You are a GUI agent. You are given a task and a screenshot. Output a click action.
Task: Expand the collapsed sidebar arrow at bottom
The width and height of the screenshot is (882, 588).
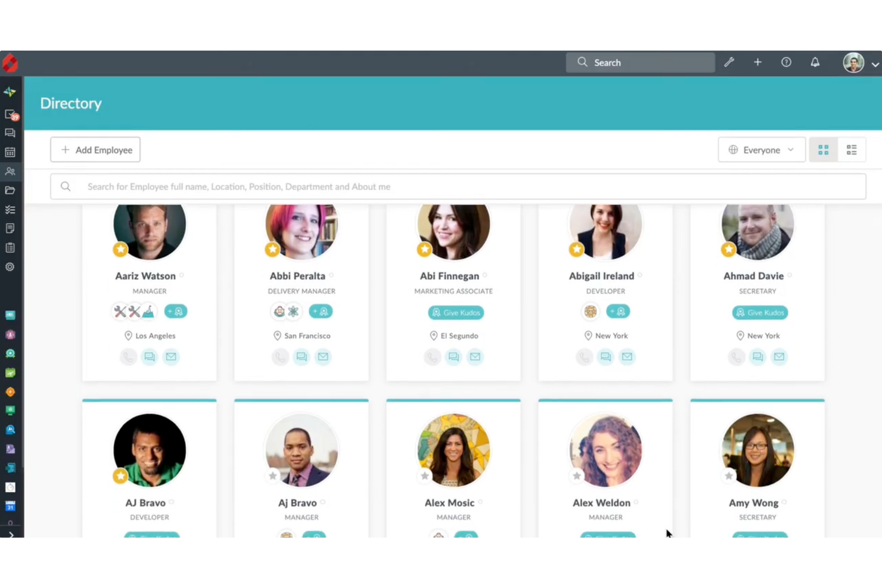10,534
